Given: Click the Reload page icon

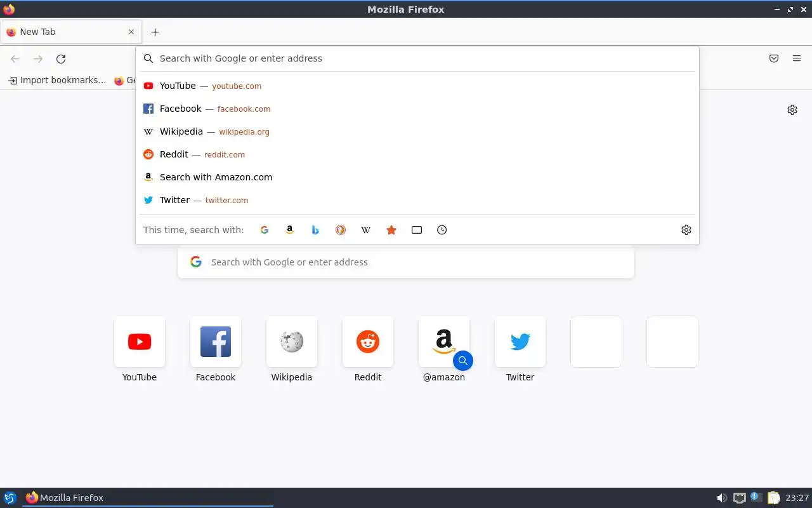Looking at the screenshot, I should point(61,59).
